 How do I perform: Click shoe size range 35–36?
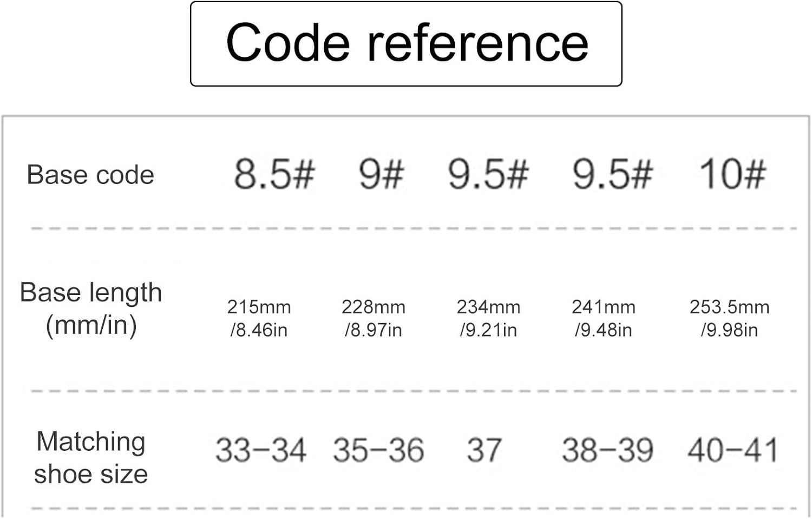[378, 450]
